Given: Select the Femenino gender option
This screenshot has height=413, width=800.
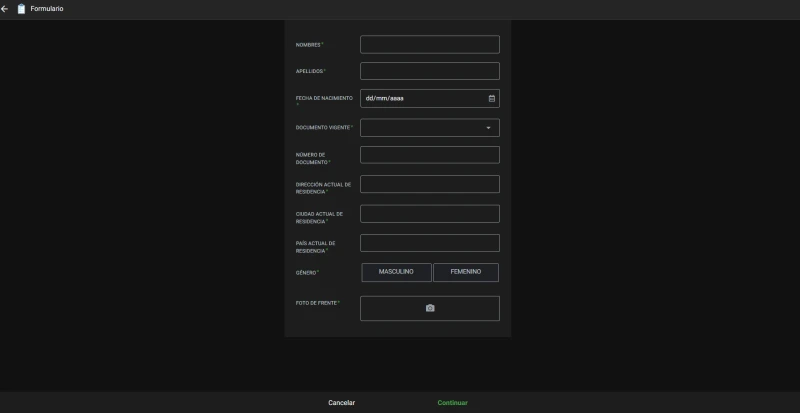Looking at the screenshot, I should click(x=466, y=272).
